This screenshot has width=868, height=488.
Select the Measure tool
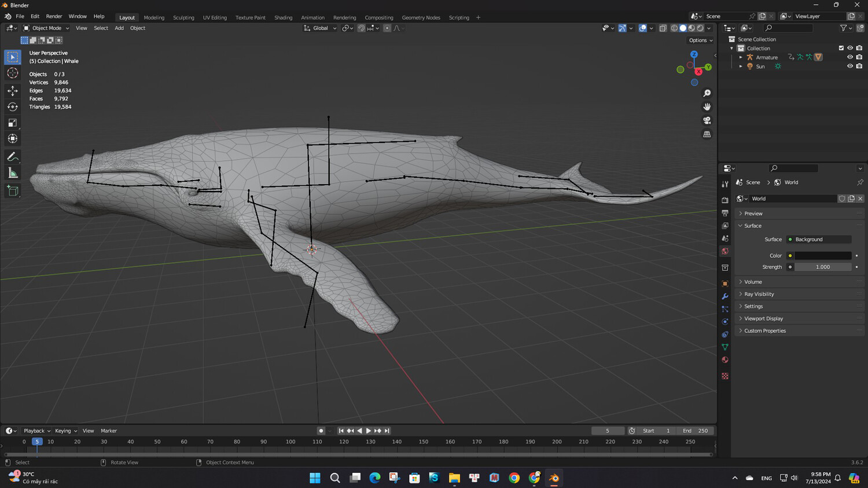pyautogui.click(x=12, y=173)
